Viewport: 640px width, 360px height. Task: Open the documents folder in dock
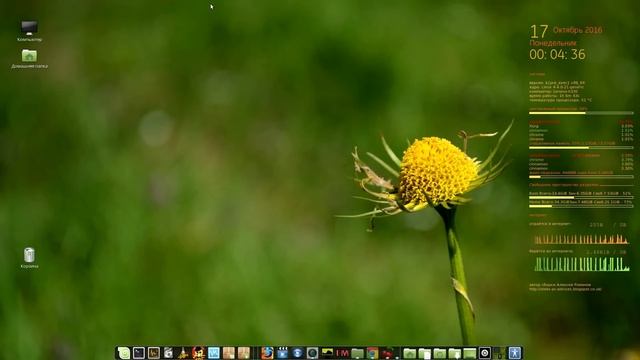coord(424,353)
